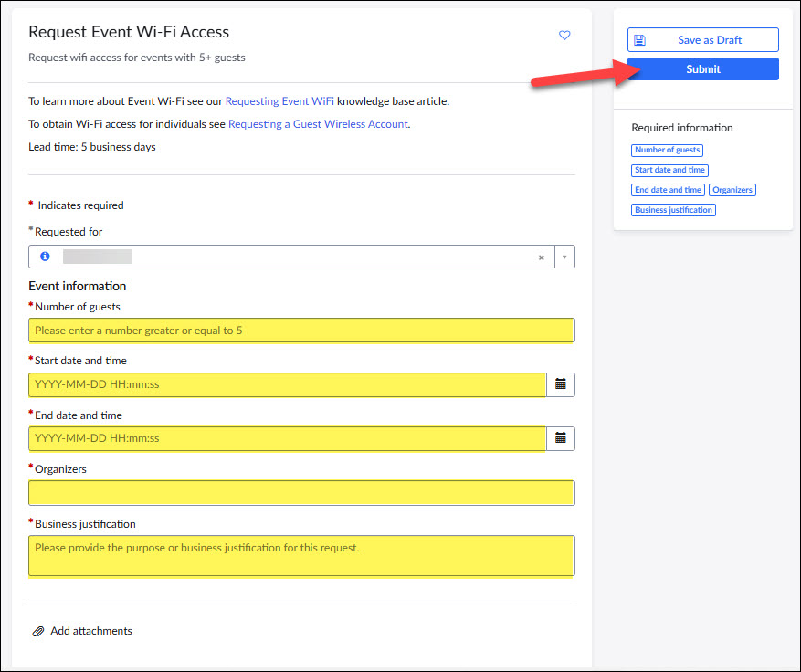Open the End date calendar picker
Viewport: 801px width, 672px height.
[561, 438]
